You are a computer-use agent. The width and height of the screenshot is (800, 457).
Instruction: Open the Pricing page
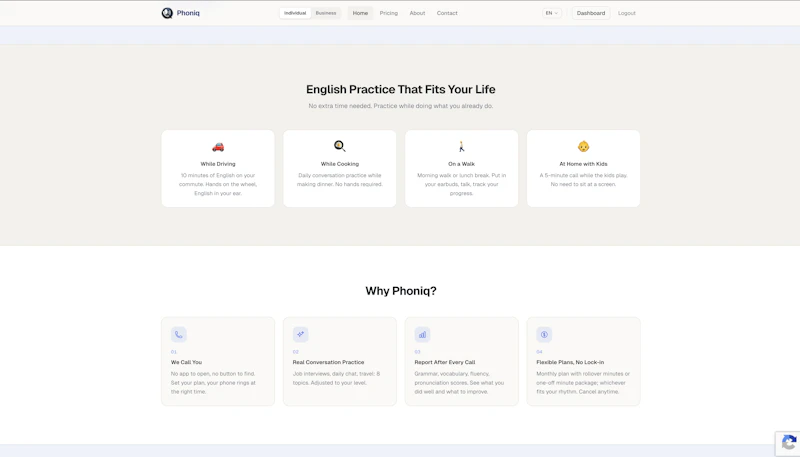pyautogui.click(x=389, y=13)
